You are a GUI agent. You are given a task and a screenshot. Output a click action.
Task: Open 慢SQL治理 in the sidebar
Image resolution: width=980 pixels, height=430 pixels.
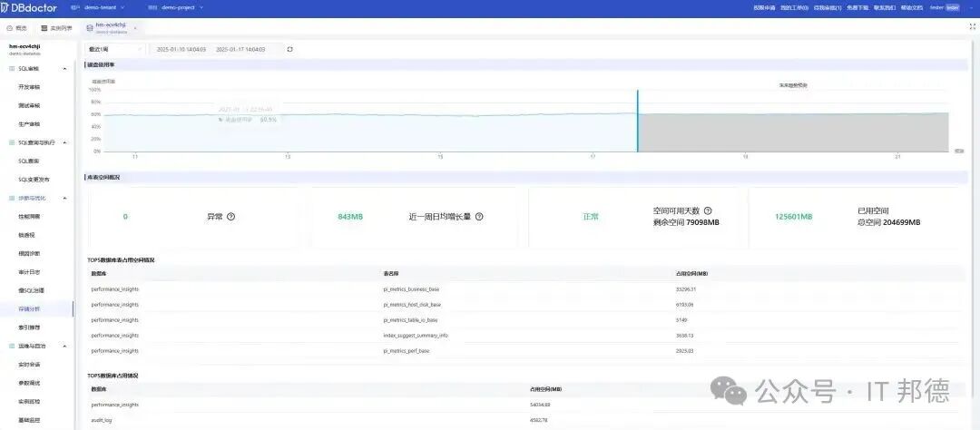[31, 290]
